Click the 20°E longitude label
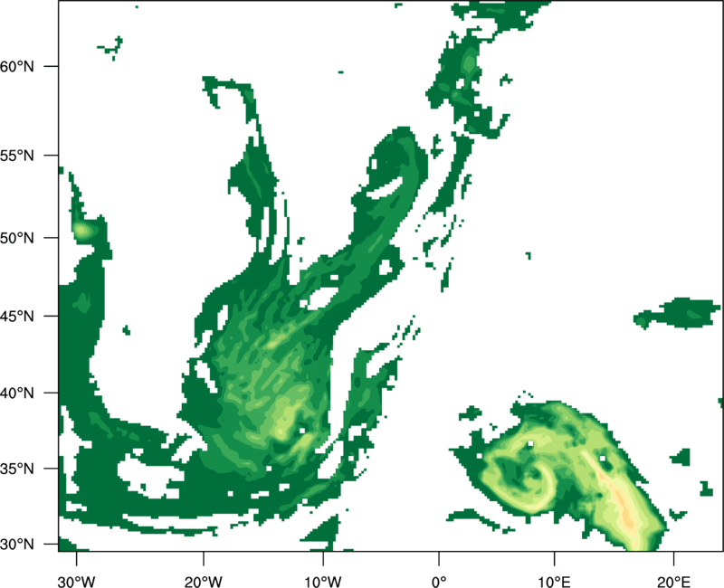Image resolution: width=724 pixels, height=588 pixels. (673, 582)
